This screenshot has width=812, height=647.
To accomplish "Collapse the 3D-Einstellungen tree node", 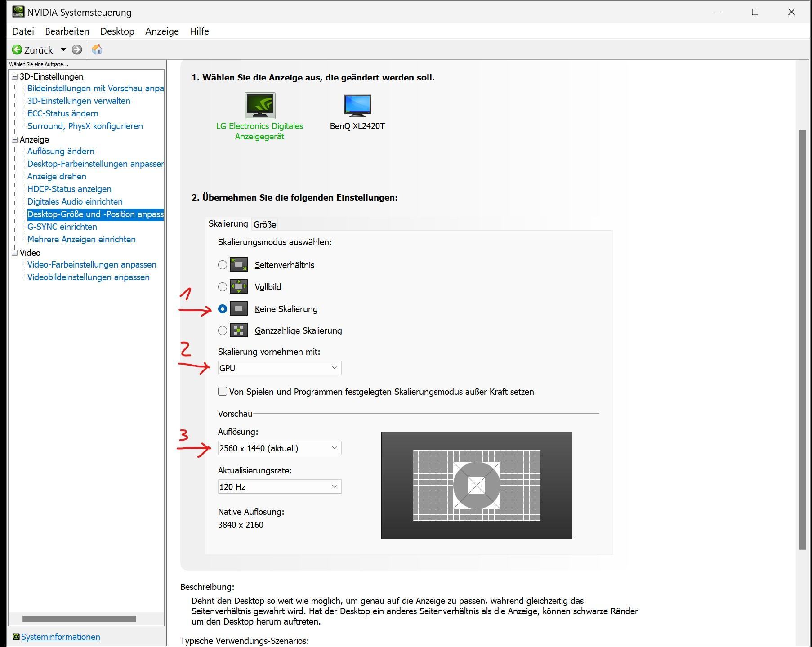I will click(14, 76).
